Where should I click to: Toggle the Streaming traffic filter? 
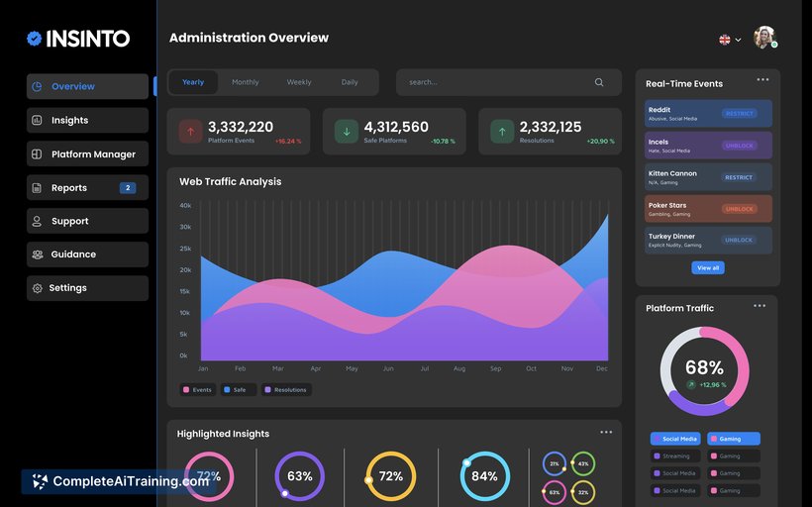[675, 456]
